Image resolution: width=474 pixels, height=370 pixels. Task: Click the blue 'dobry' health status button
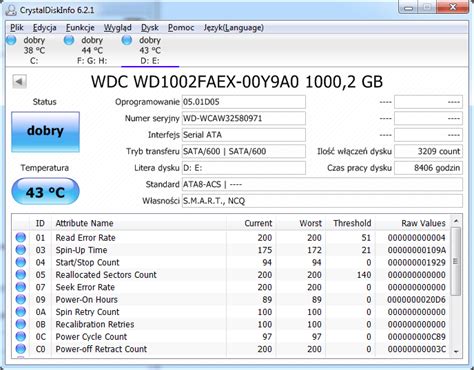click(45, 132)
